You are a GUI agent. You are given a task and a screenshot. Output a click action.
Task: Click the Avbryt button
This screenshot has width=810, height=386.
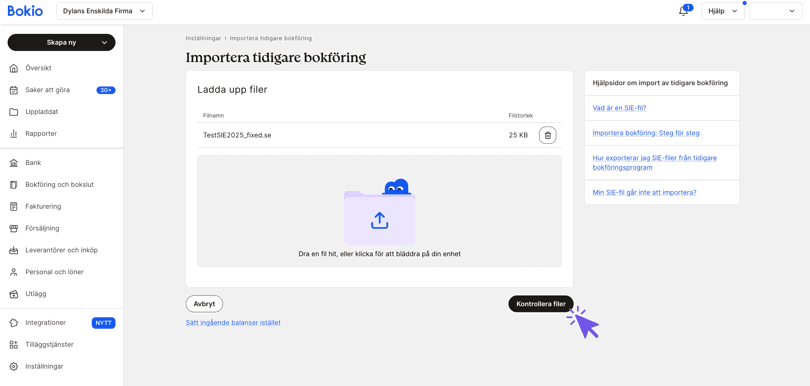(204, 304)
